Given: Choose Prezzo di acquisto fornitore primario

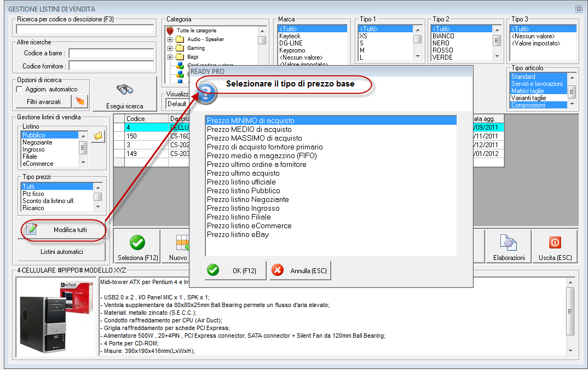Looking at the screenshot, I should pos(331,147).
